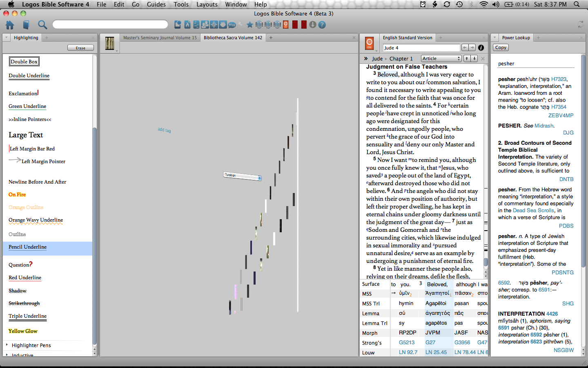Image resolution: width=588 pixels, height=368 pixels.
Task: Open the Article navigation dropdown
Action: 441,58
